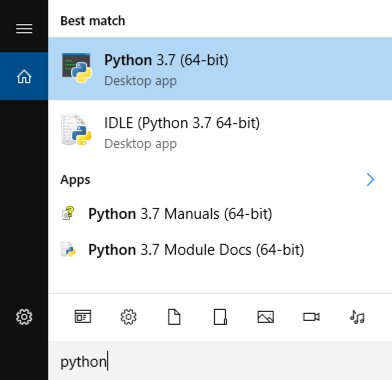Filter results by Folders icon
This screenshot has width=392, height=380.
tap(220, 317)
